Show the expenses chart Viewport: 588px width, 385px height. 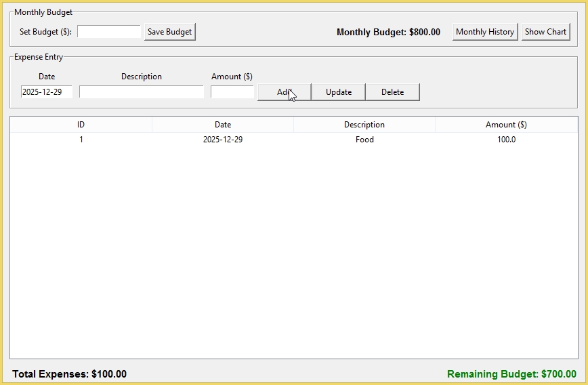[545, 32]
